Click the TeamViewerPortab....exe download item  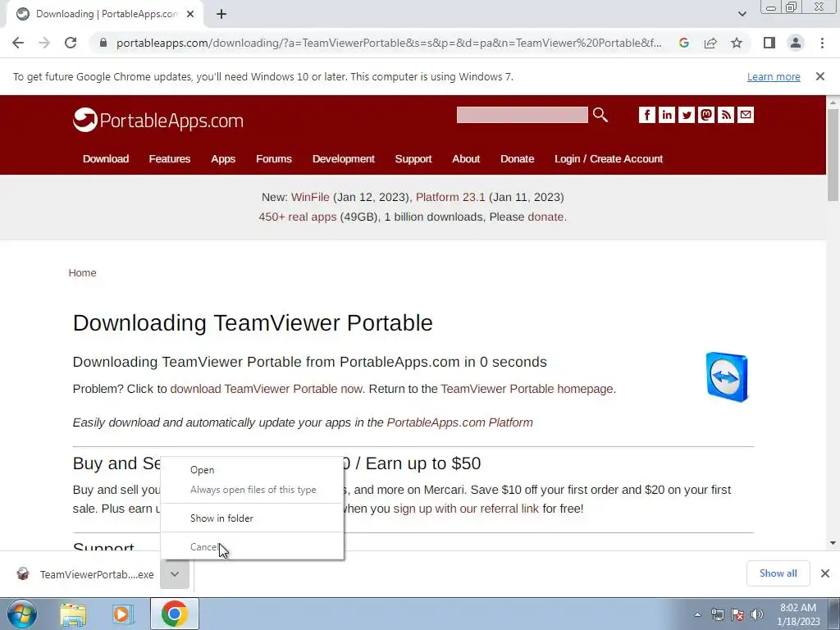click(85, 574)
